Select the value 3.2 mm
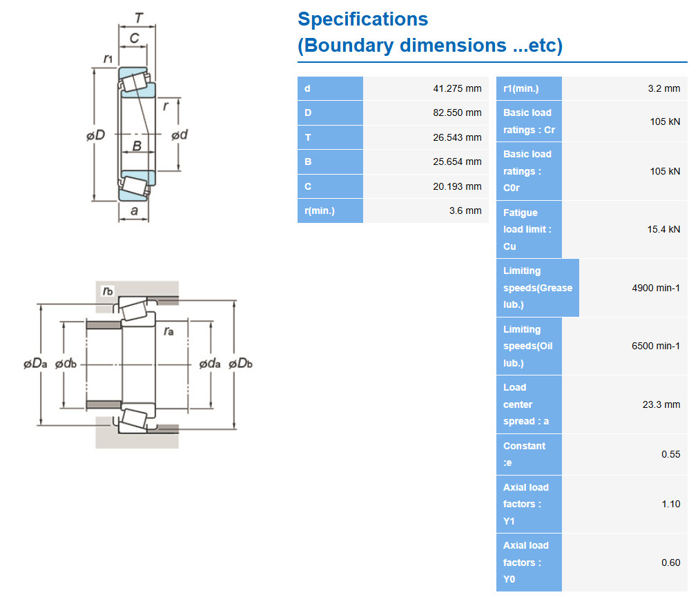 tap(664, 88)
